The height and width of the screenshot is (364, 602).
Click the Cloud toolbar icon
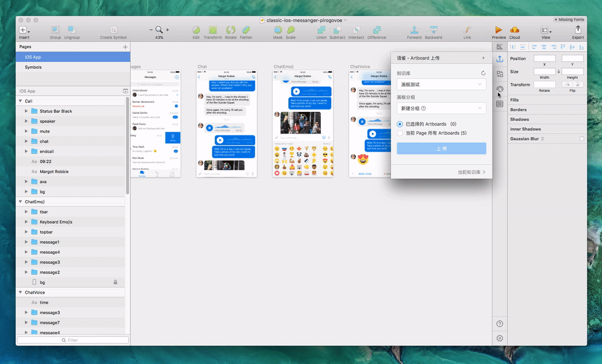pyautogui.click(x=515, y=30)
